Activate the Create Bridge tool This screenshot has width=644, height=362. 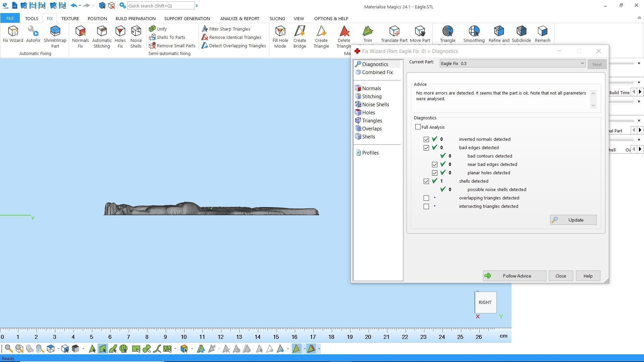click(x=300, y=36)
